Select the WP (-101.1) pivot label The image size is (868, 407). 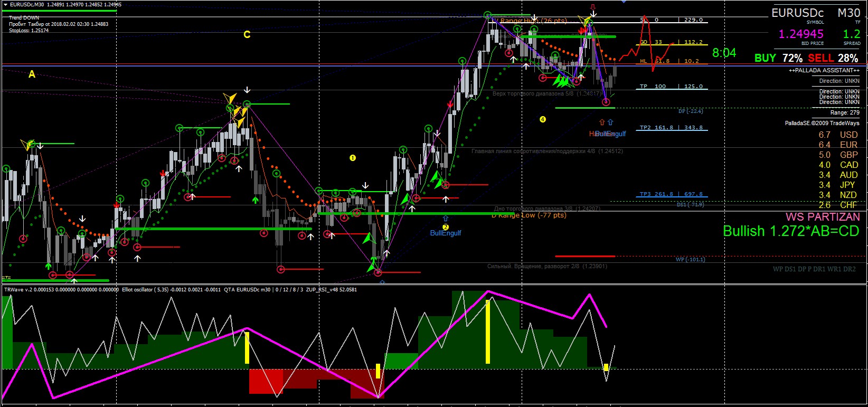[691, 260]
